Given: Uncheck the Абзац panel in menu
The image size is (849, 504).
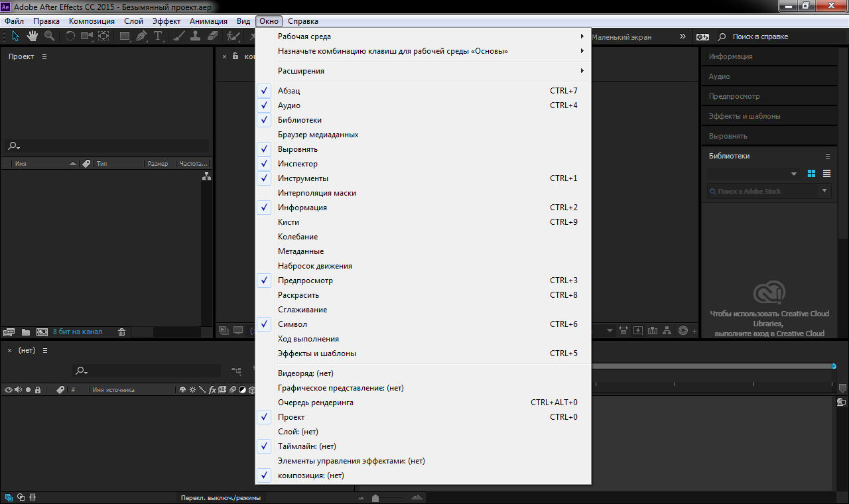Looking at the screenshot, I should coord(423,91).
